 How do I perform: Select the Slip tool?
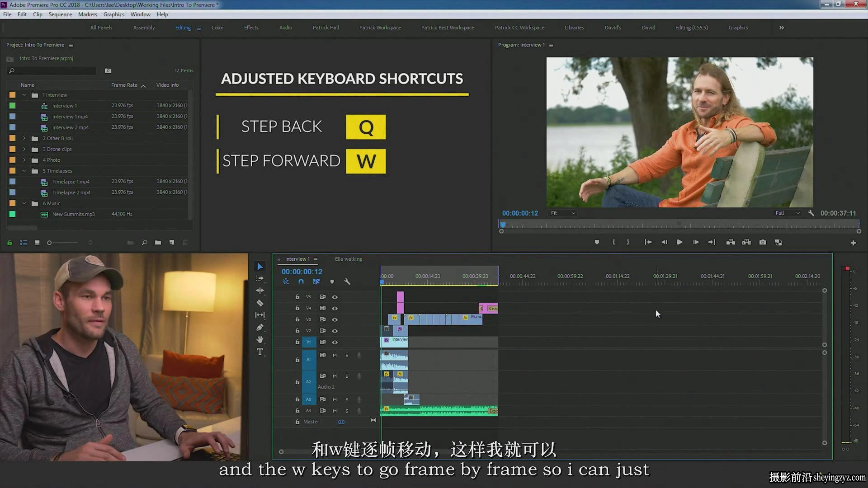pos(260,315)
